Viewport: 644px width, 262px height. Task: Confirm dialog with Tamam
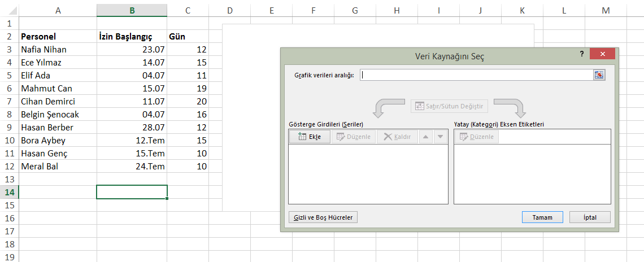542,217
